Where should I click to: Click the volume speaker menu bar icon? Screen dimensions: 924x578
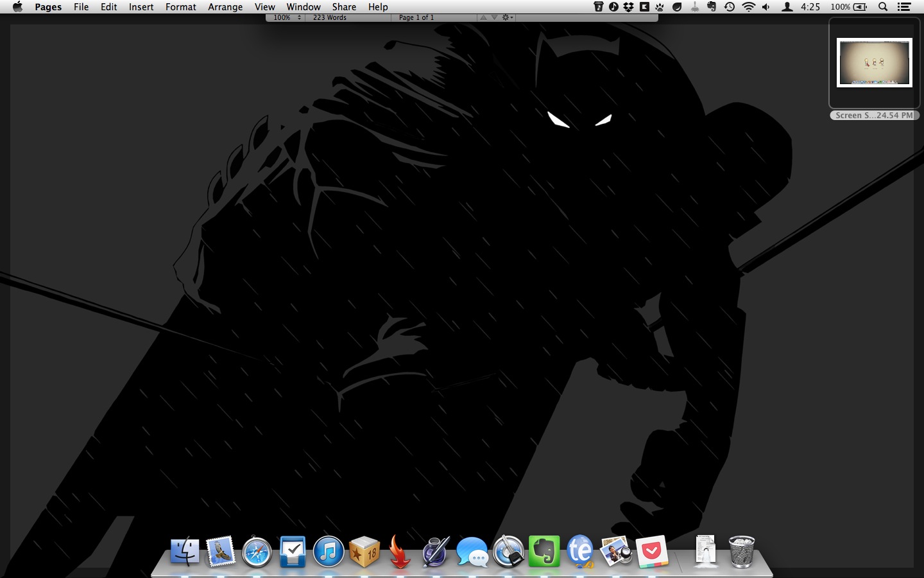(x=766, y=7)
